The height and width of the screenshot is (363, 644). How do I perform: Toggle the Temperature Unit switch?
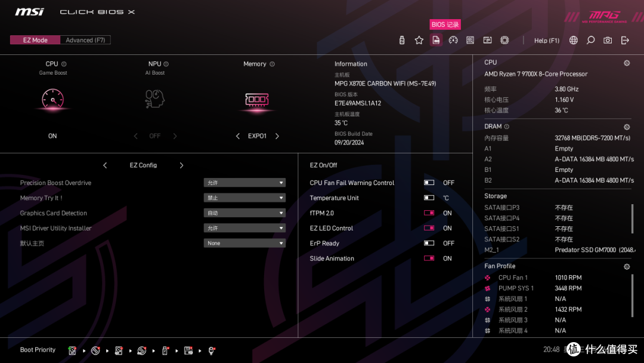click(x=429, y=198)
